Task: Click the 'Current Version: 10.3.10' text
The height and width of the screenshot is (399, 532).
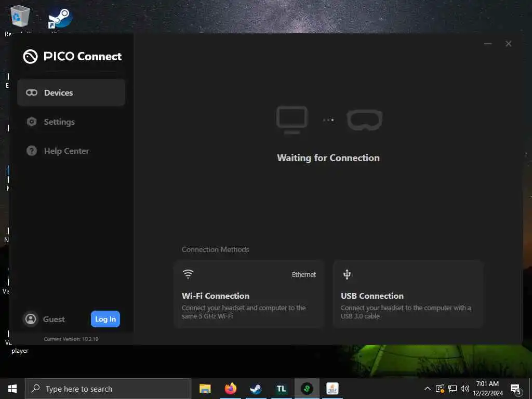Action: click(71, 339)
